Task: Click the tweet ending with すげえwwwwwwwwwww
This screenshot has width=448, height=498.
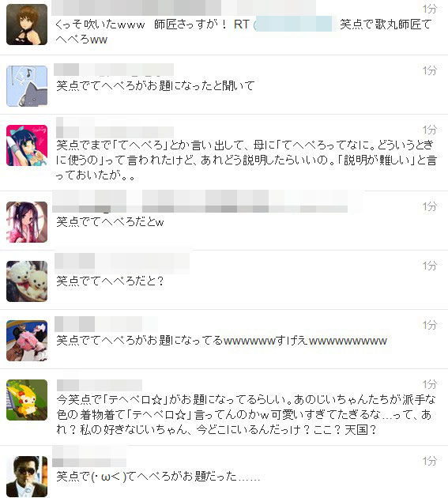Action: click(221, 341)
